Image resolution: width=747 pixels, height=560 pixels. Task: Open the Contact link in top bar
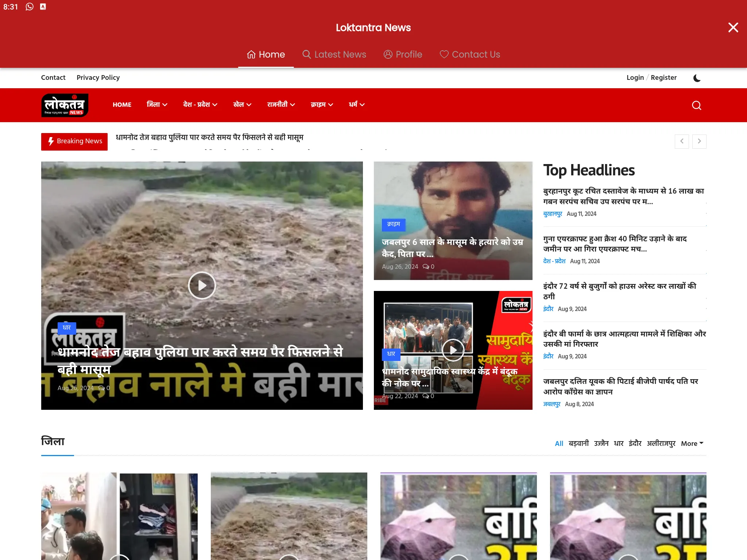(x=53, y=77)
